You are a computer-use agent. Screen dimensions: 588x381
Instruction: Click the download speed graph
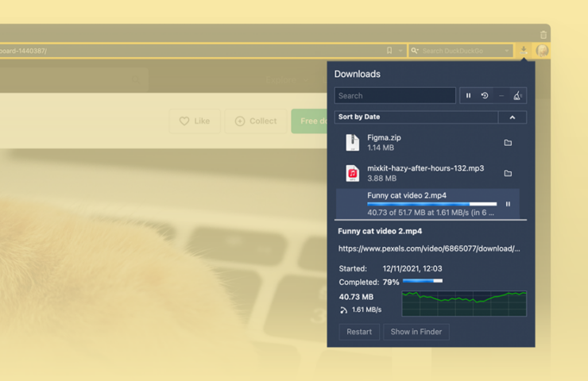464,303
